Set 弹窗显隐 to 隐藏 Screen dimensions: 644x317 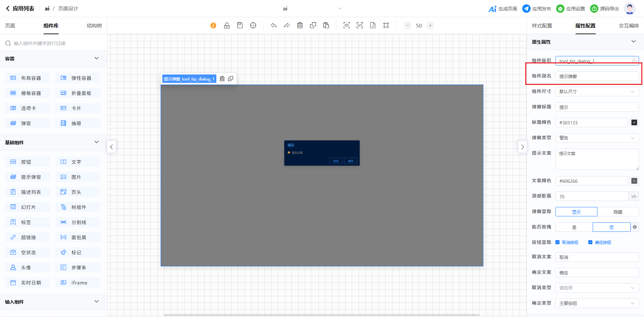[618, 212]
